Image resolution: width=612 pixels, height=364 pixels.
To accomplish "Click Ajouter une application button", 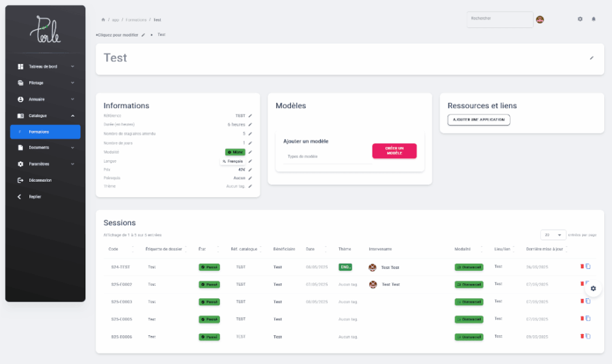I will click(x=479, y=120).
